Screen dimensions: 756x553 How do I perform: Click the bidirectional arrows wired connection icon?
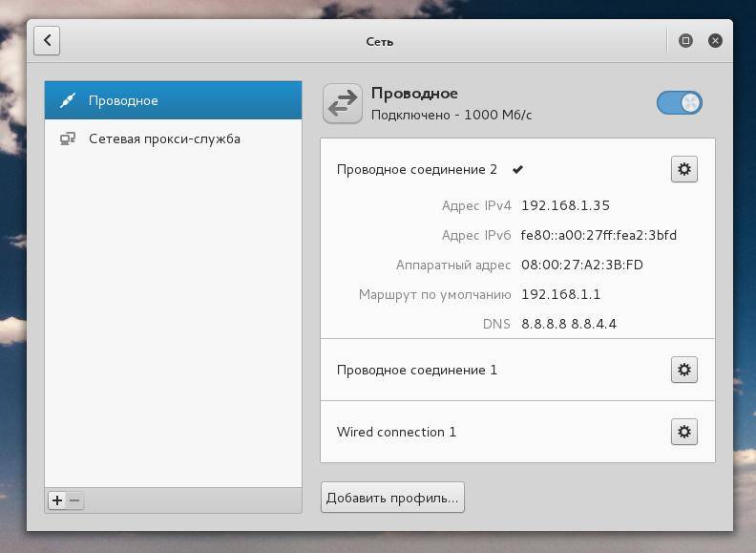pyautogui.click(x=343, y=103)
